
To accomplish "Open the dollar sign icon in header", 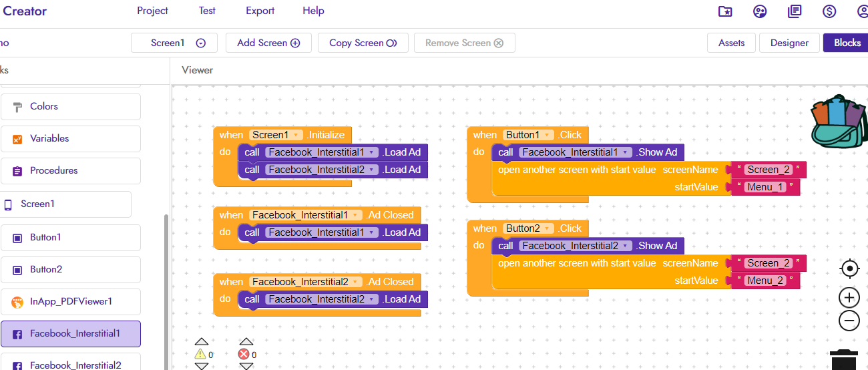I will pos(829,11).
